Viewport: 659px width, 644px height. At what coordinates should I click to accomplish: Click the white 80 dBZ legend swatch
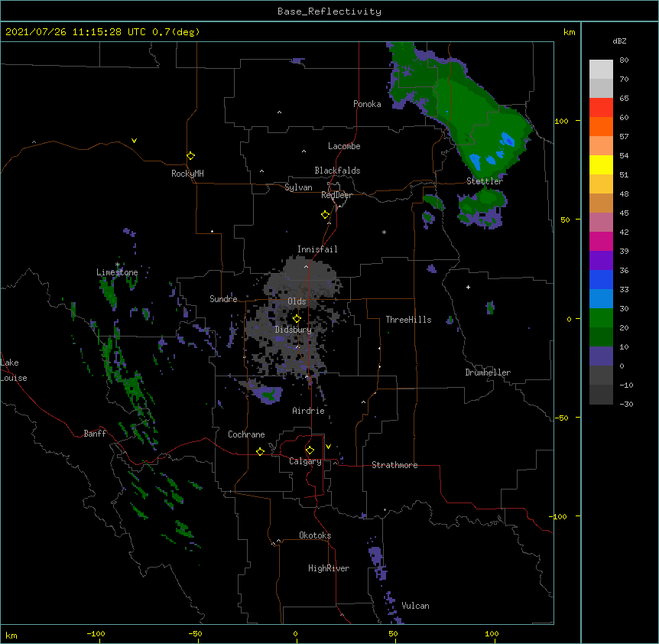click(601, 69)
